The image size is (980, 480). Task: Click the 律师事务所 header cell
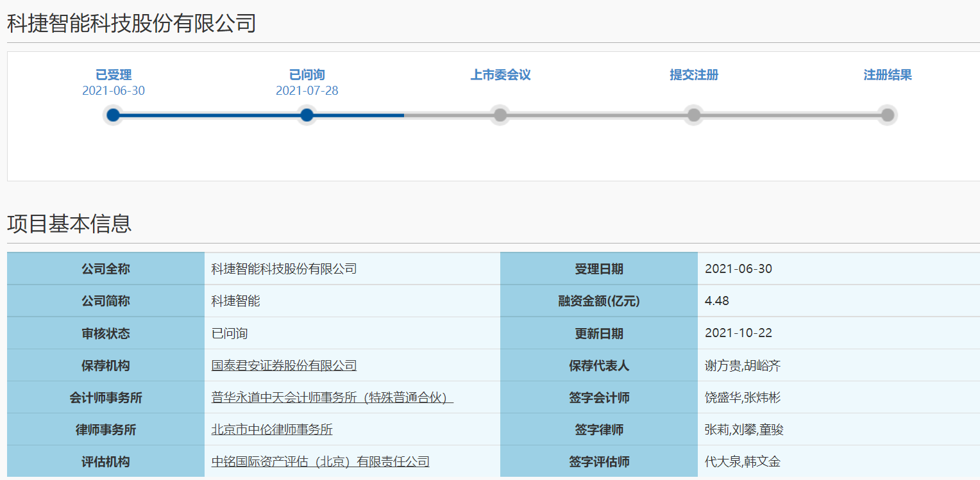click(106, 429)
